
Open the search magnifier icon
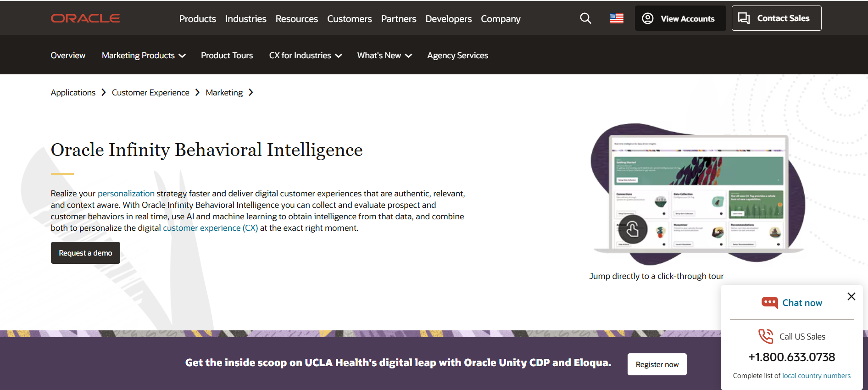585,18
